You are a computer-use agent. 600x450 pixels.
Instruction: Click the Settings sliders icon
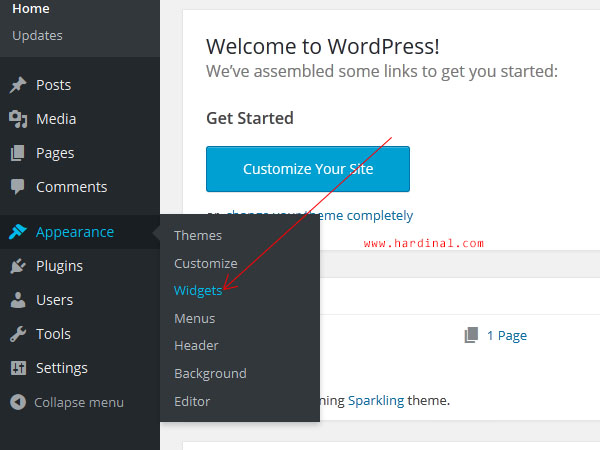(x=18, y=368)
